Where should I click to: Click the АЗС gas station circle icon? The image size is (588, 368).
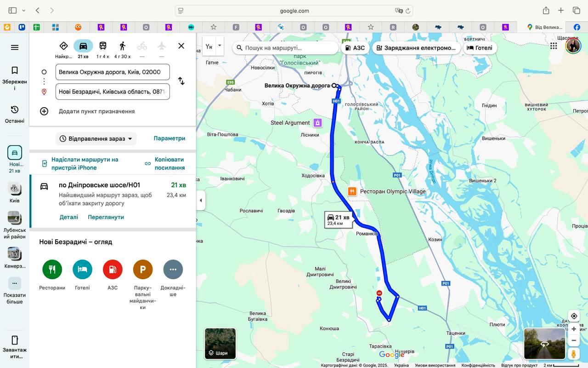point(113,270)
